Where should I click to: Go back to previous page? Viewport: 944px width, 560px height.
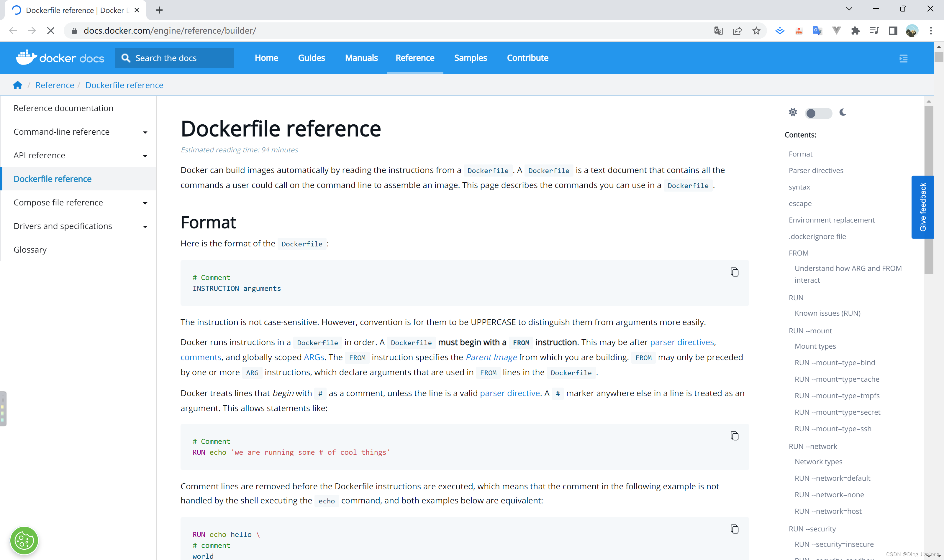[x=13, y=31]
